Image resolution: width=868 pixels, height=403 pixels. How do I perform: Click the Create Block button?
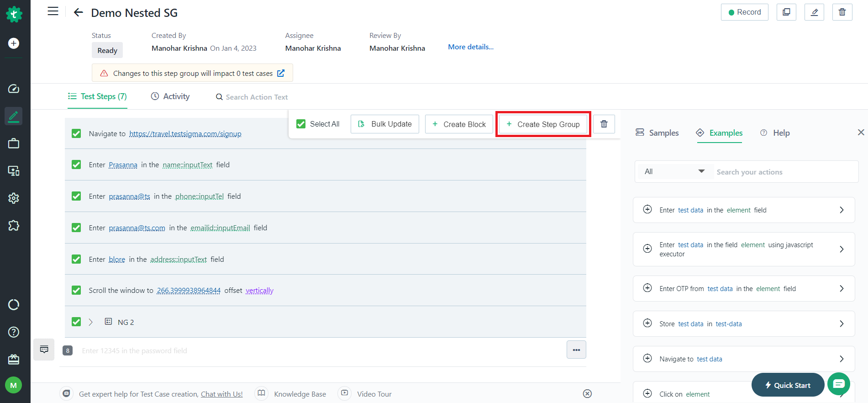pyautogui.click(x=459, y=124)
